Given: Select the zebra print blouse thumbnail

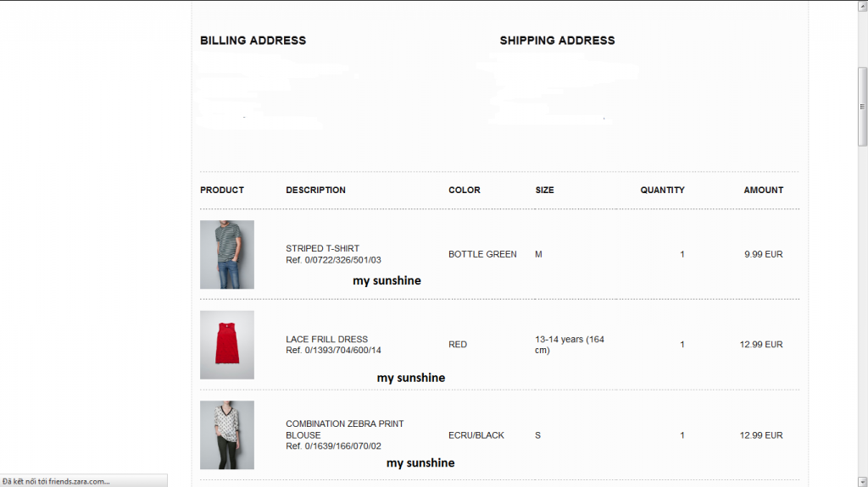Looking at the screenshot, I should [x=227, y=434].
